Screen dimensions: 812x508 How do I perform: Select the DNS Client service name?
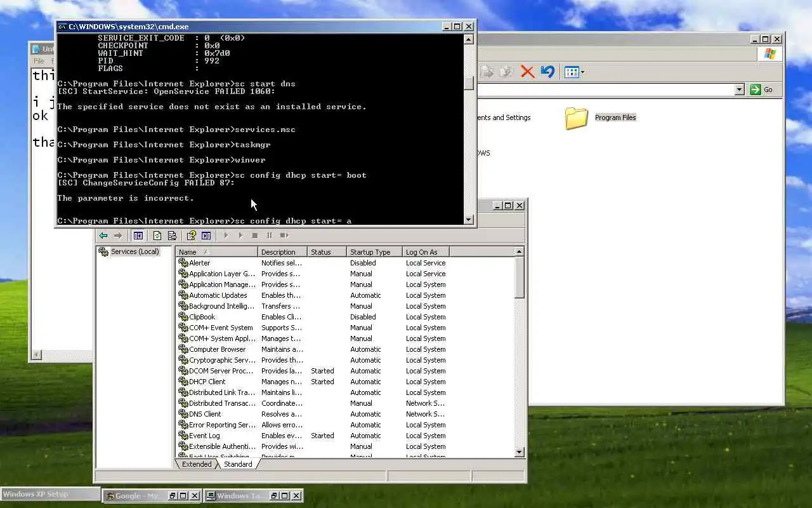[205, 414]
